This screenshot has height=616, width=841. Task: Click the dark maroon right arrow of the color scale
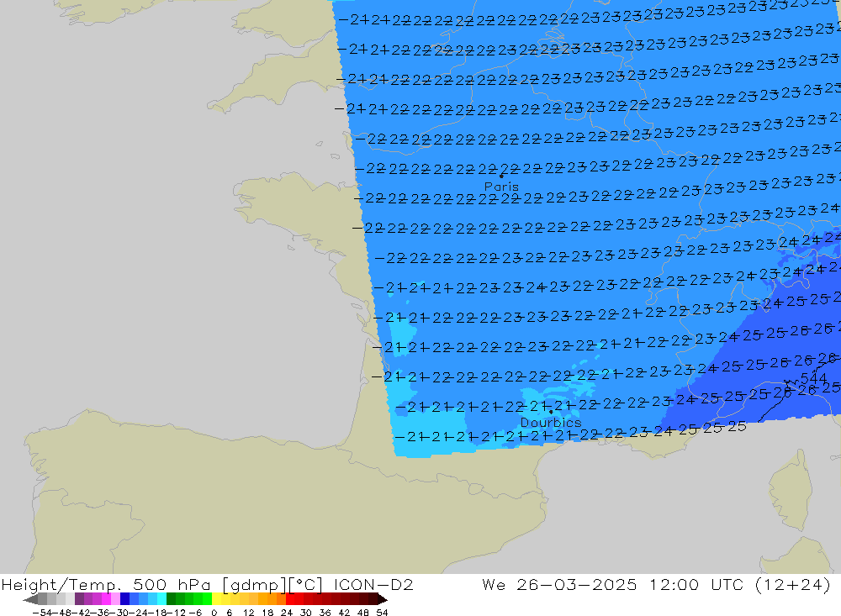pos(383,600)
